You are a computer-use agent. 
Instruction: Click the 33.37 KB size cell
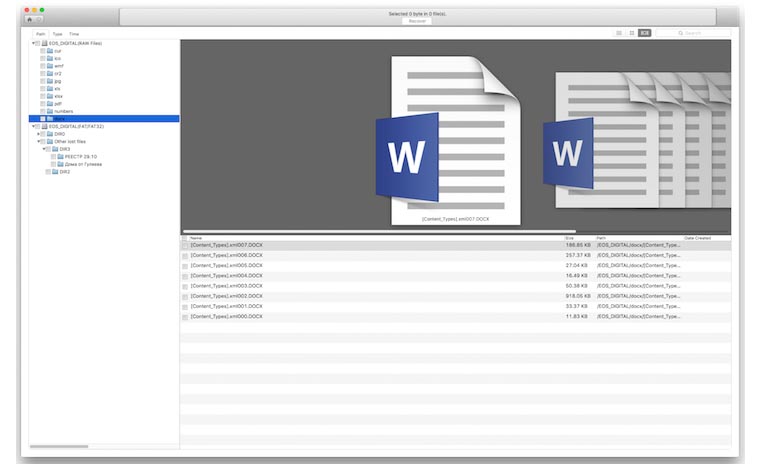[576, 306]
